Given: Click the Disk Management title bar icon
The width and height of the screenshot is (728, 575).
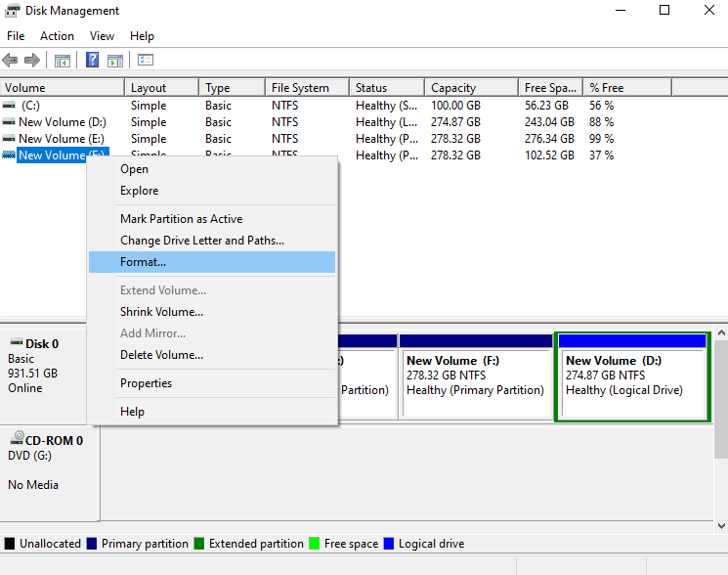Looking at the screenshot, I should tap(12, 10).
